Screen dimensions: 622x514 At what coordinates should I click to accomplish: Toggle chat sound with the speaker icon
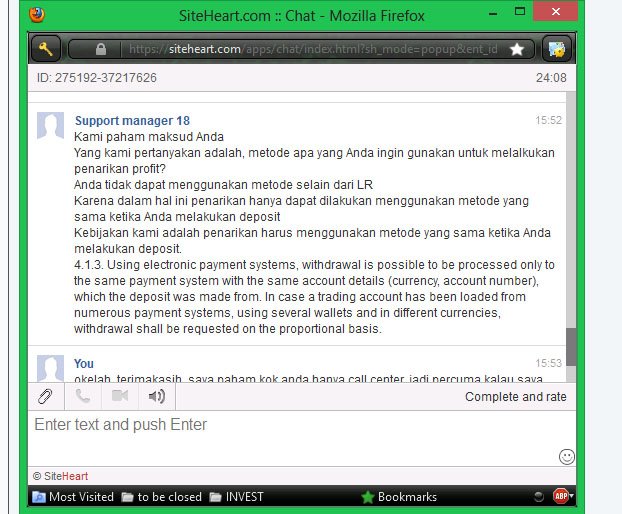(x=157, y=396)
